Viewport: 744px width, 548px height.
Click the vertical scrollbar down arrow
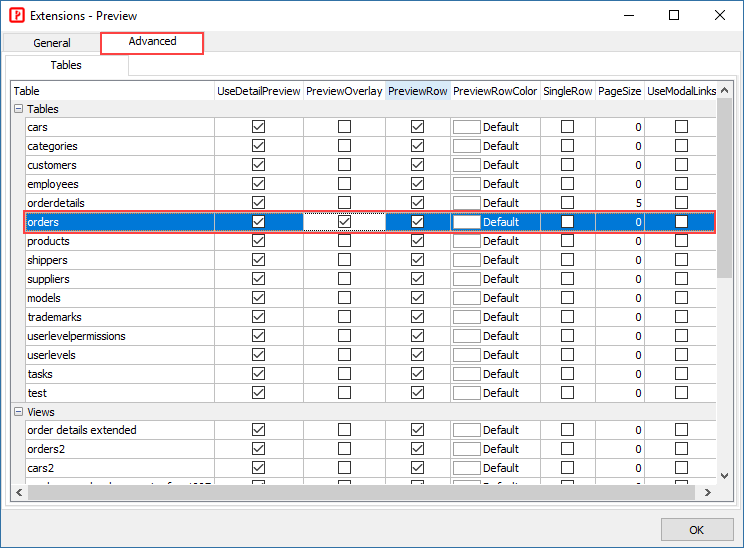725,476
